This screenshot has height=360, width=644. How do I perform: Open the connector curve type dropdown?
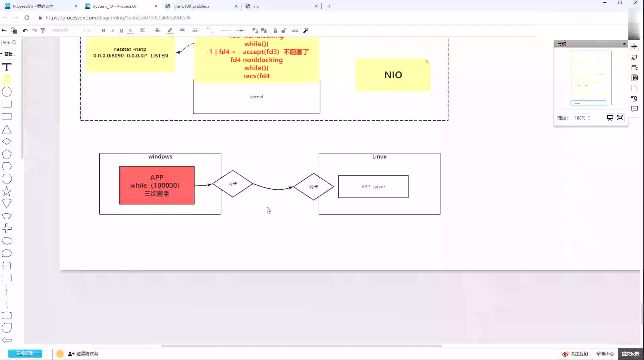point(210,31)
